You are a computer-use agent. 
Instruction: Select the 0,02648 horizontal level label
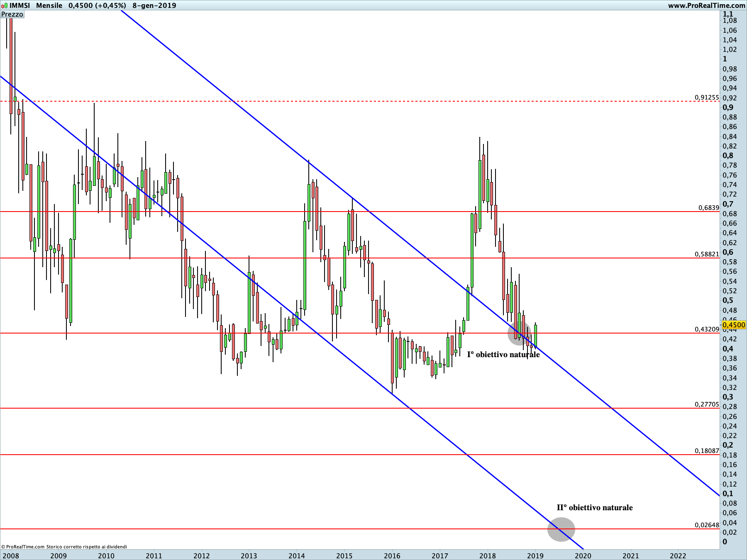click(707, 525)
